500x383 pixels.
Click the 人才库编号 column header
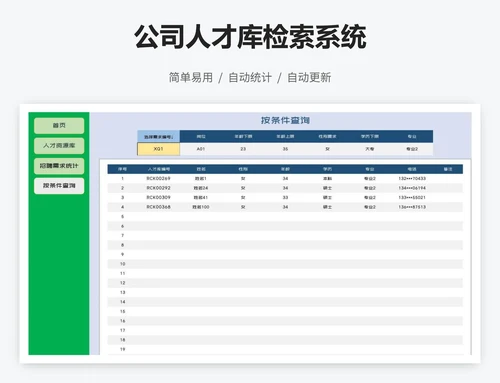click(159, 169)
